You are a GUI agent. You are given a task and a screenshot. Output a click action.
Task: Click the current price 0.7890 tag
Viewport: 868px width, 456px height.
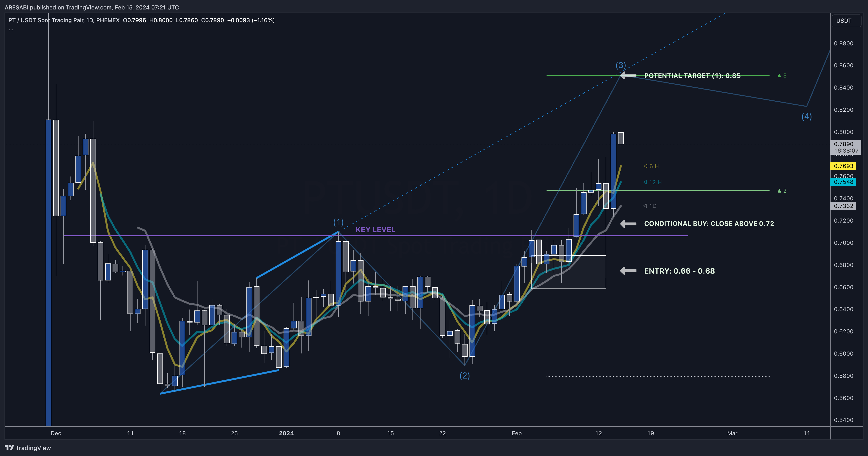point(846,147)
